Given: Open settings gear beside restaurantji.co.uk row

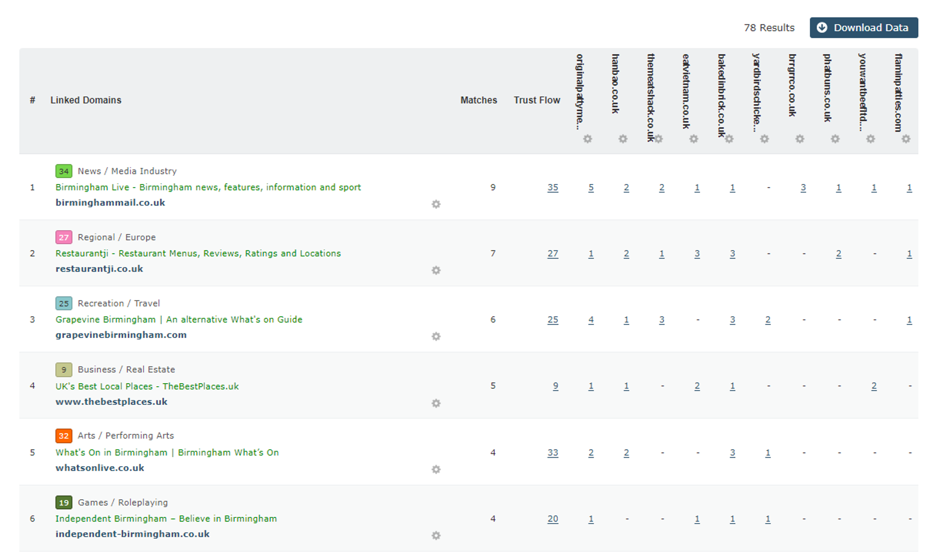Looking at the screenshot, I should (436, 271).
